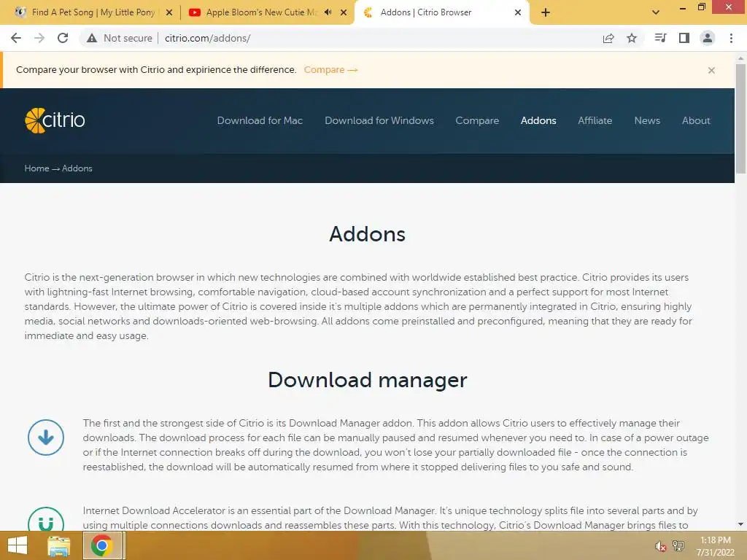Open the tab search chevron
The image size is (747, 560).
(656, 12)
